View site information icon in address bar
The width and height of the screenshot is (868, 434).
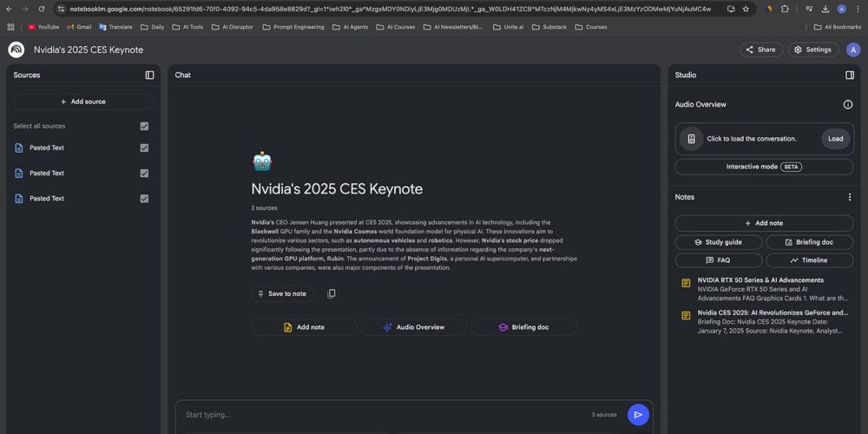61,9
